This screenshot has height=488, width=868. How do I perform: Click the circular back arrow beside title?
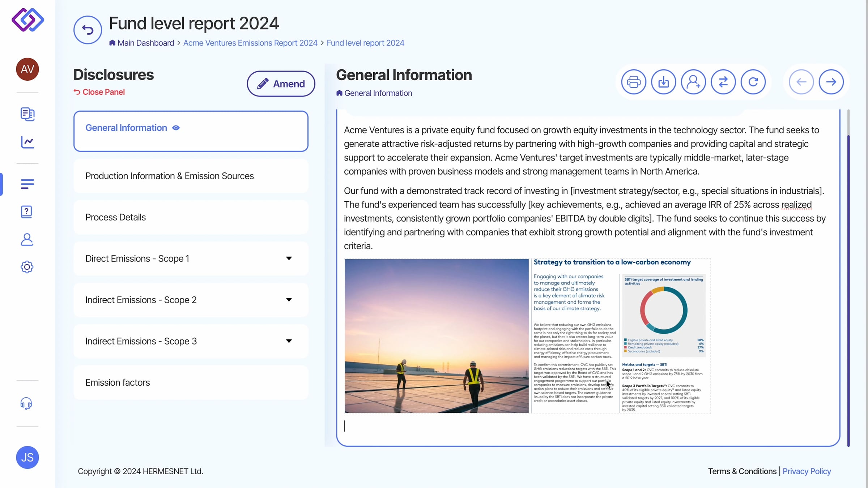pyautogui.click(x=88, y=30)
